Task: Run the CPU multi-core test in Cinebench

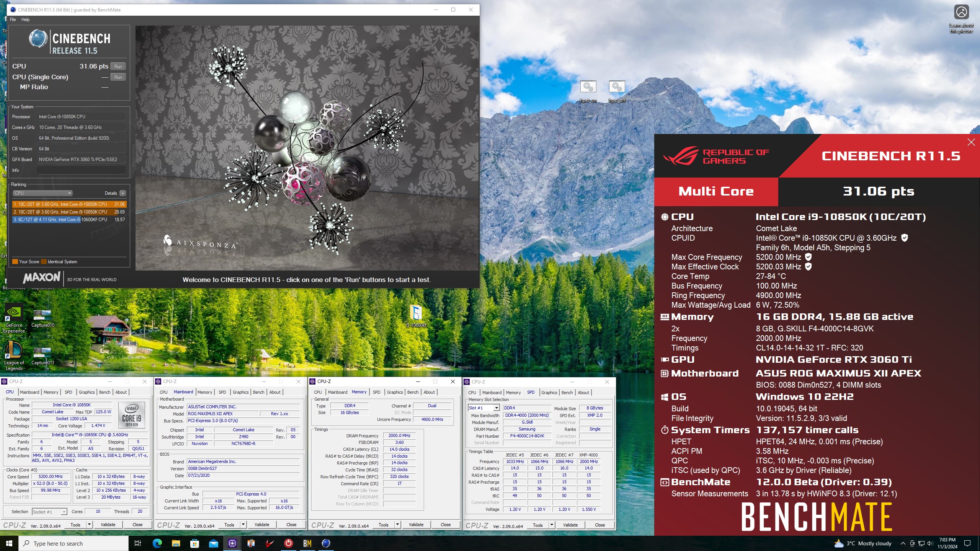Action: tap(118, 67)
